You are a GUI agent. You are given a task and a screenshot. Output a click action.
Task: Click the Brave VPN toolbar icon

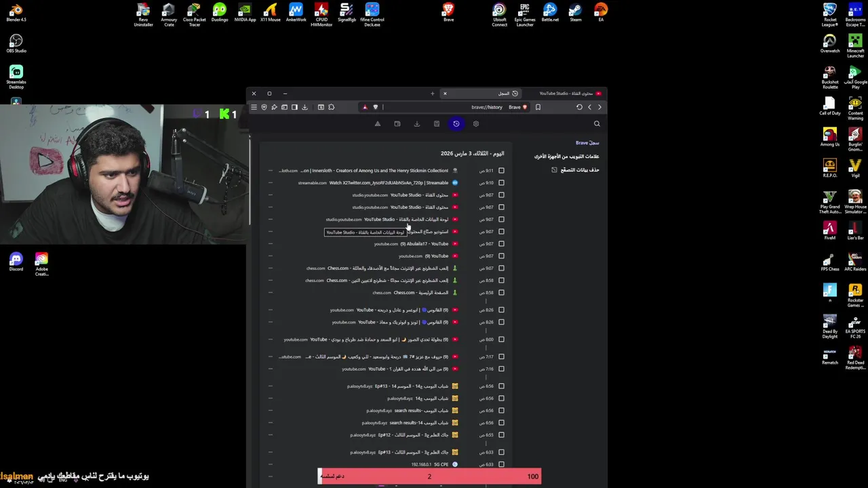pyautogui.click(x=264, y=107)
